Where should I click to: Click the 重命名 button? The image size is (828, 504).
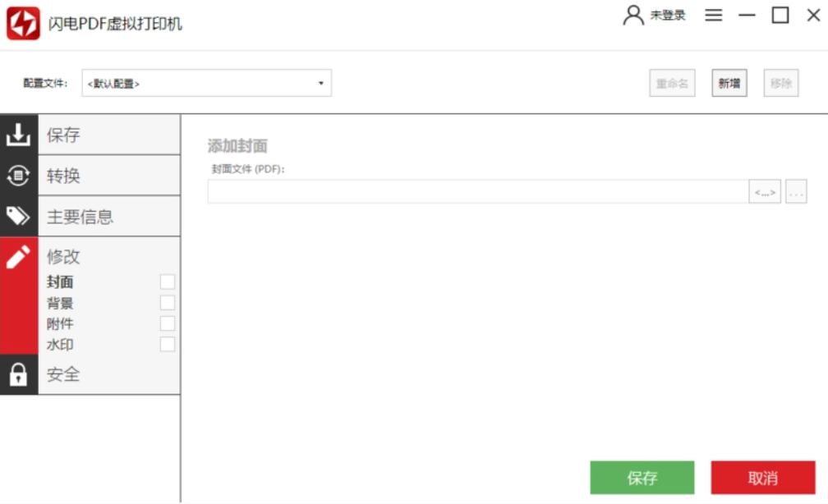672,83
